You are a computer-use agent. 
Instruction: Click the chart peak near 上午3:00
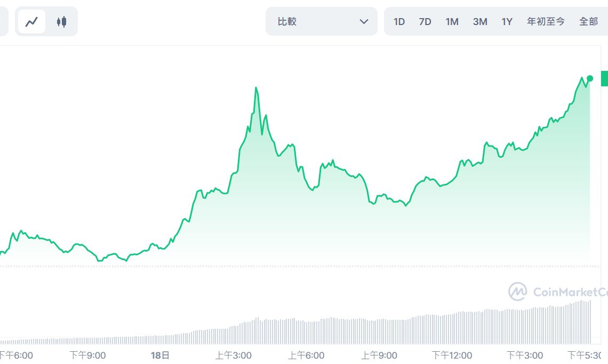(256, 88)
